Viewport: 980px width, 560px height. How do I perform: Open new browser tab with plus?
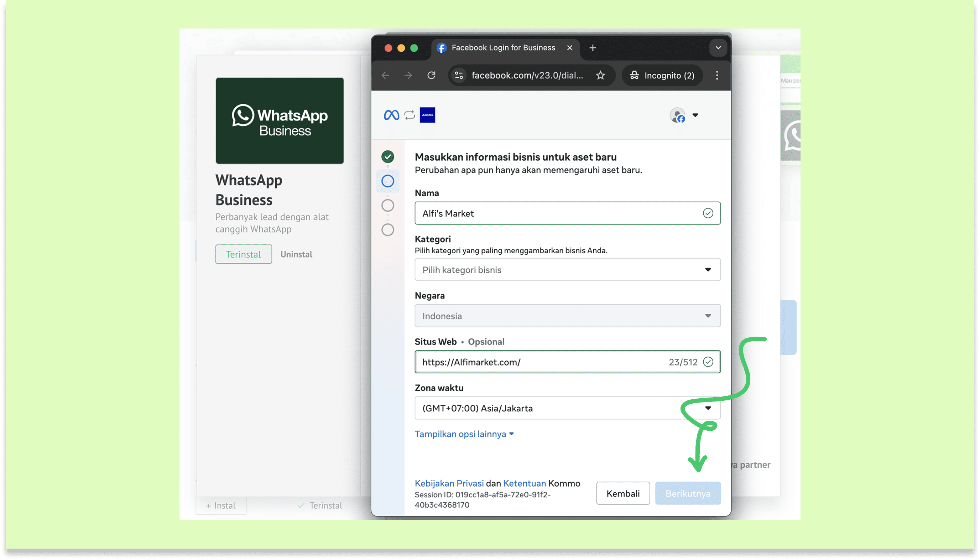click(x=593, y=48)
